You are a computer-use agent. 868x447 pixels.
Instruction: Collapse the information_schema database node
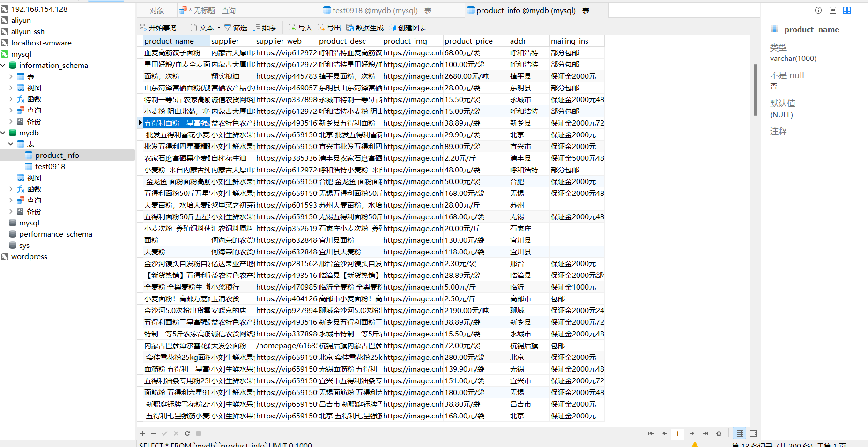(3, 66)
